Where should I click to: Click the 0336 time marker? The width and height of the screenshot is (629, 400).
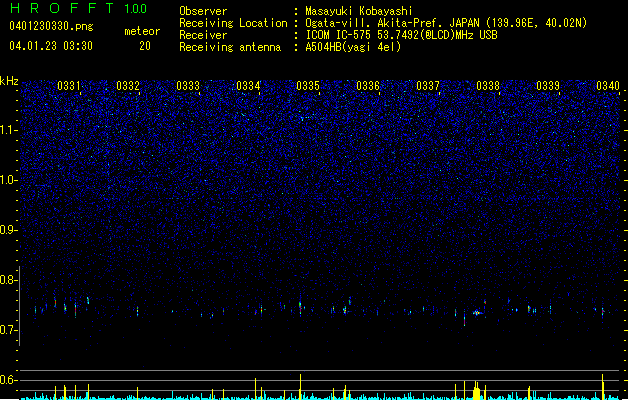tap(368, 85)
